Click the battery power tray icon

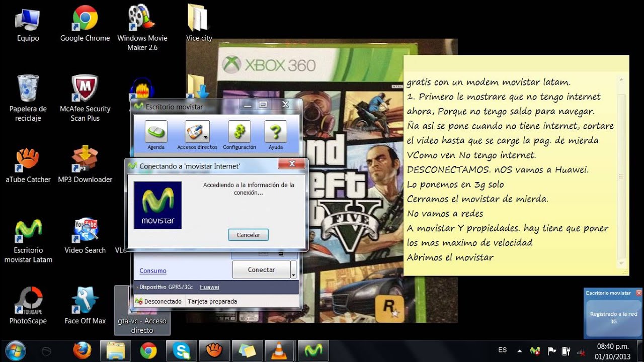click(x=566, y=351)
